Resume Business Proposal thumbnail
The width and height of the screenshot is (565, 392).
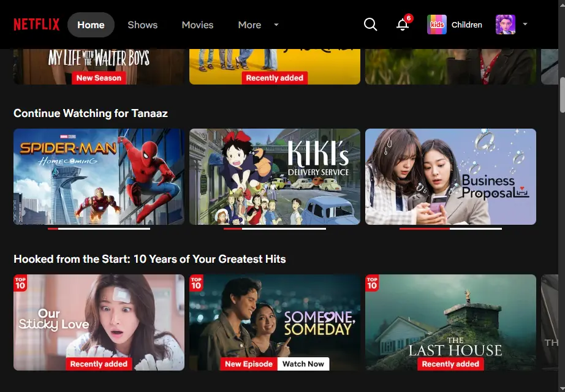coord(450,176)
